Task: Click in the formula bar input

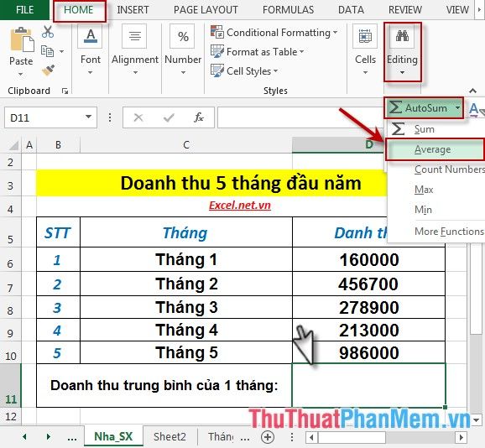Action: (300, 117)
